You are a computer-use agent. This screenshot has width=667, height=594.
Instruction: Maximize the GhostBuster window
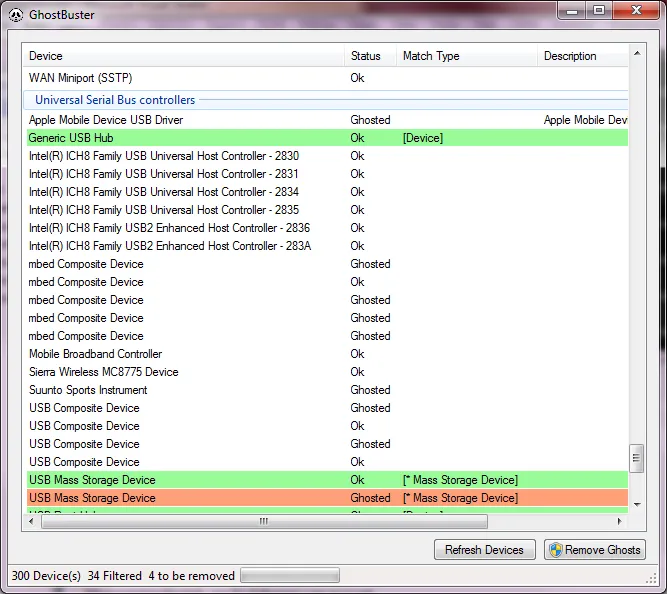598,10
